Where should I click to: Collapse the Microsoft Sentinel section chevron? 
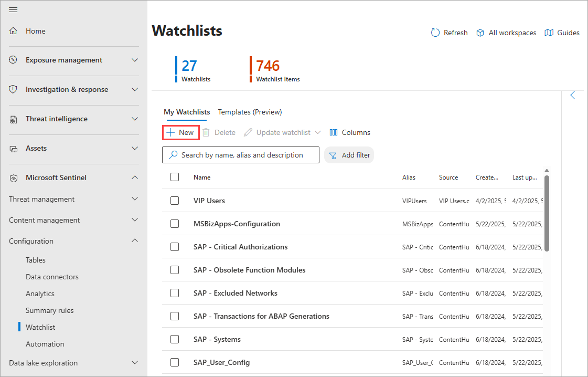pos(135,177)
